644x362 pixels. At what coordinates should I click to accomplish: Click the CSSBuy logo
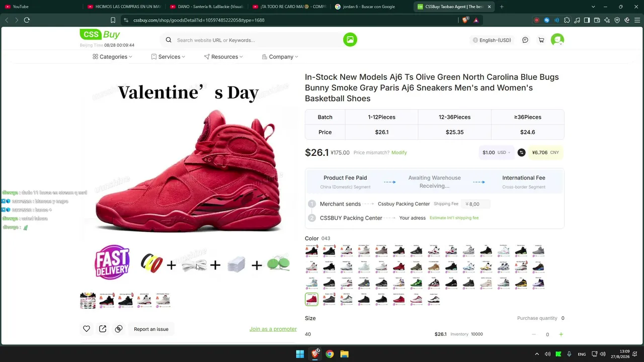click(x=100, y=35)
